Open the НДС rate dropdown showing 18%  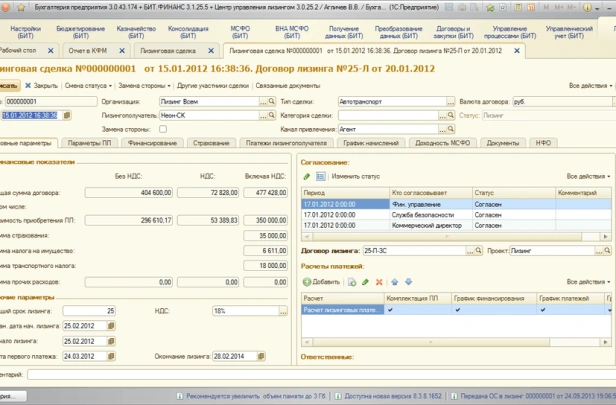coord(283,311)
